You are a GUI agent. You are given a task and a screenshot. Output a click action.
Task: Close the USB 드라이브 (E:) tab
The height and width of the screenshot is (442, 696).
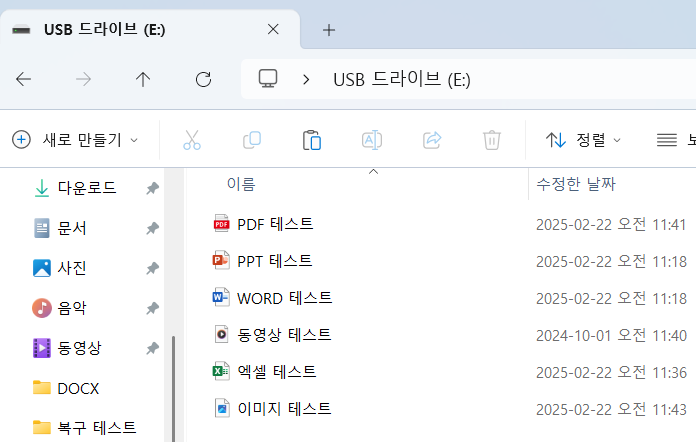point(273,29)
